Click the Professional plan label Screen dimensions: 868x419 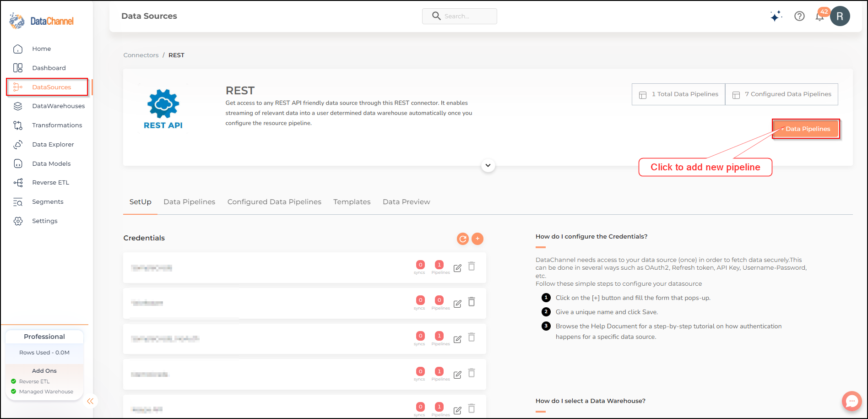tap(44, 337)
